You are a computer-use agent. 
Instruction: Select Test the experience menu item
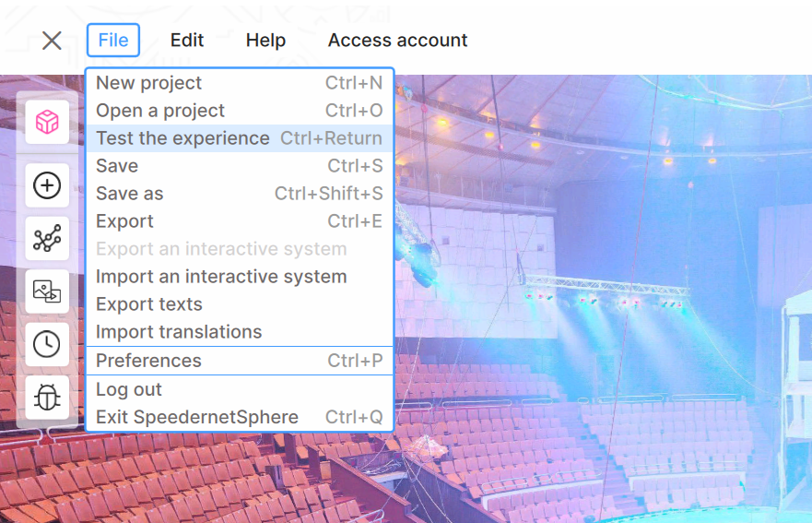[182, 138]
